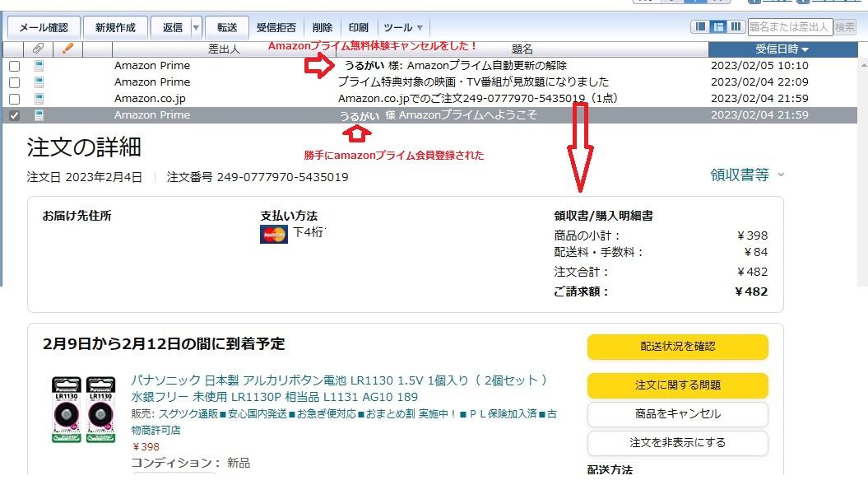868x499 pixels.
Task: Open the ツール menu
Action: (403, 27)
